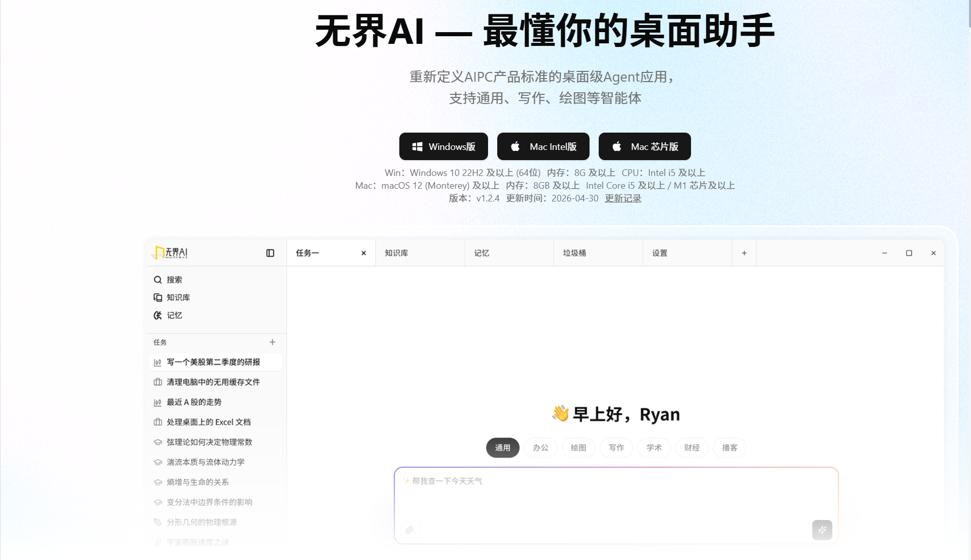
Task: Close the 无界AI app window
Action: tap(933, 253)
